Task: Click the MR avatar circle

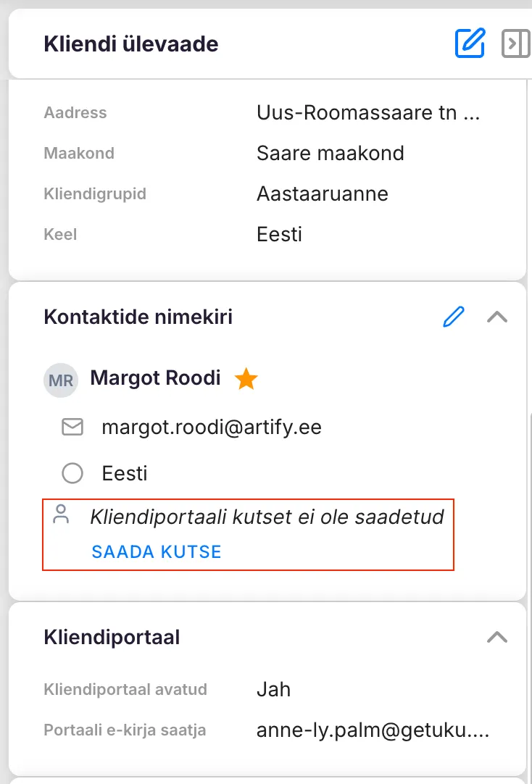Action: click(x=61, y=380)
